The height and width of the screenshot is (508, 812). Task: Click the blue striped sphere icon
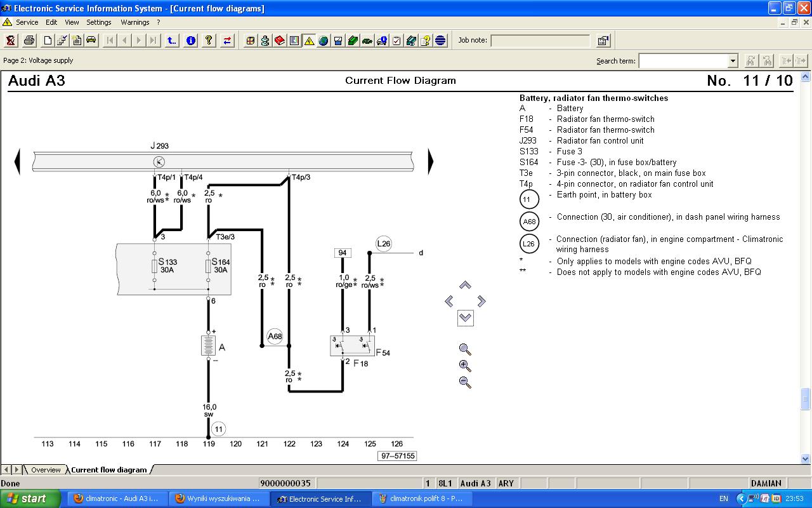point(440,41)
